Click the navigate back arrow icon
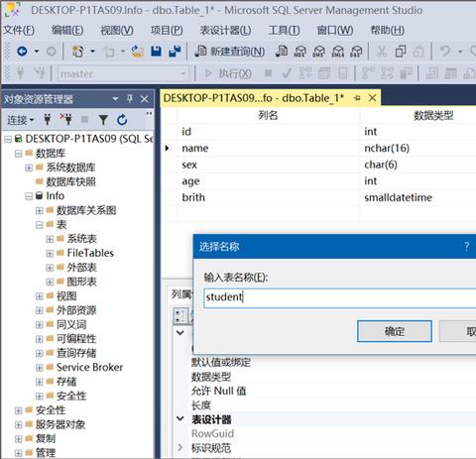Image resolution: width=476 pixels, height=459 pixels. click(x=22, y=52)
